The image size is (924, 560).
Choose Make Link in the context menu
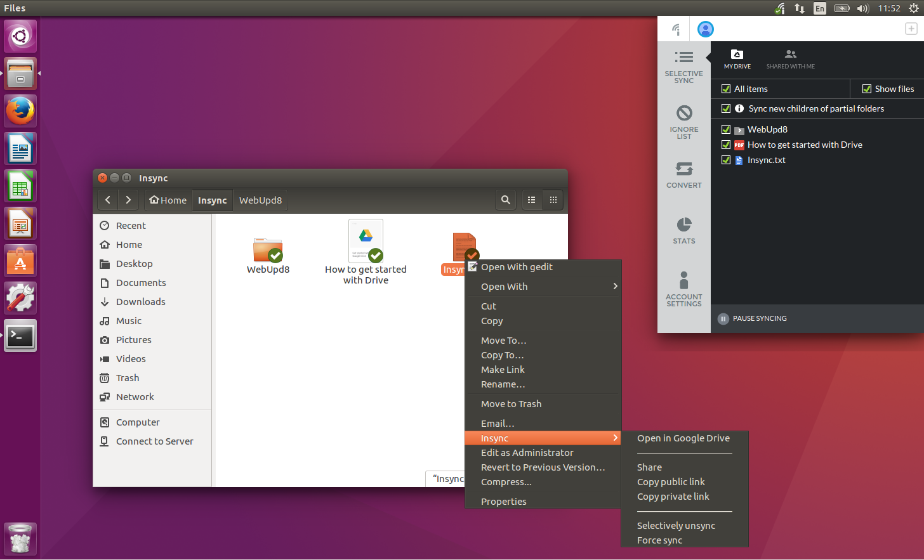click(x=543, y=370)
